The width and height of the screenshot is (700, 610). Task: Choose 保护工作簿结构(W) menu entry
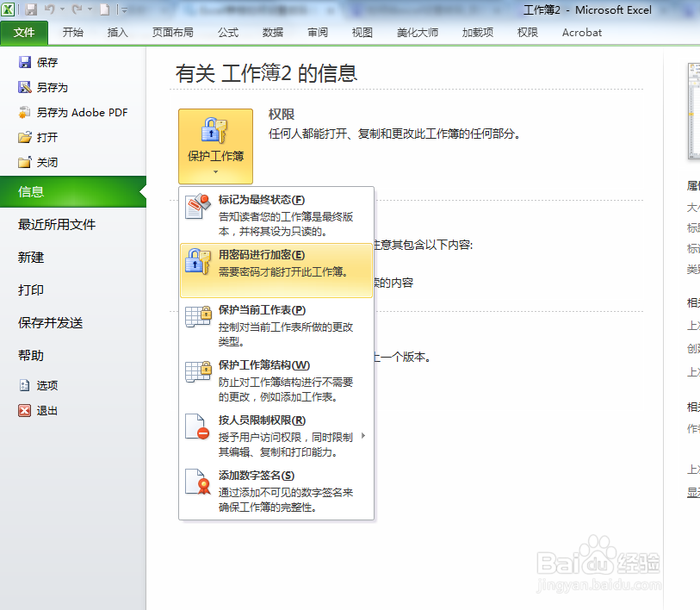[x=276, y=381]
